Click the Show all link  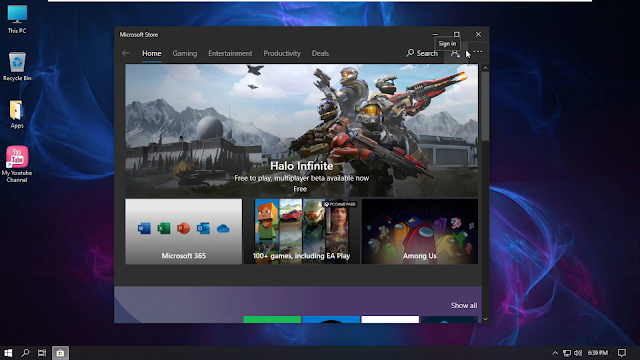coord(464,305)
